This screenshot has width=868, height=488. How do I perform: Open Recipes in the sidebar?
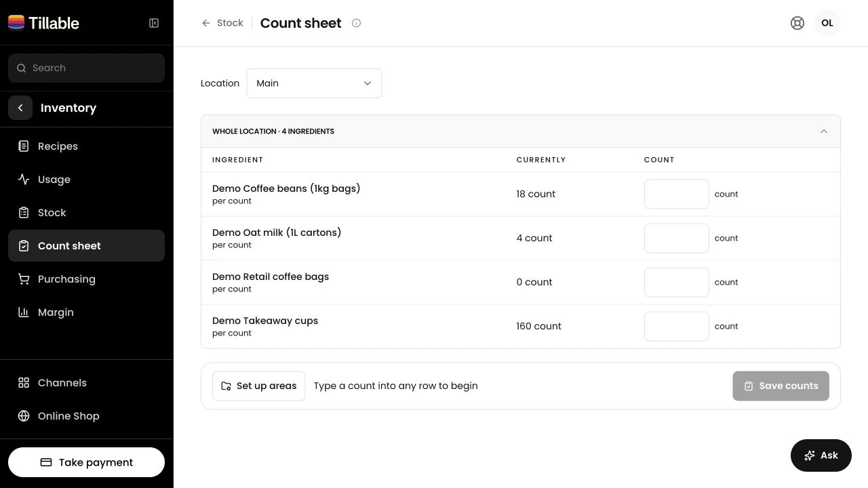click(86, 146)
